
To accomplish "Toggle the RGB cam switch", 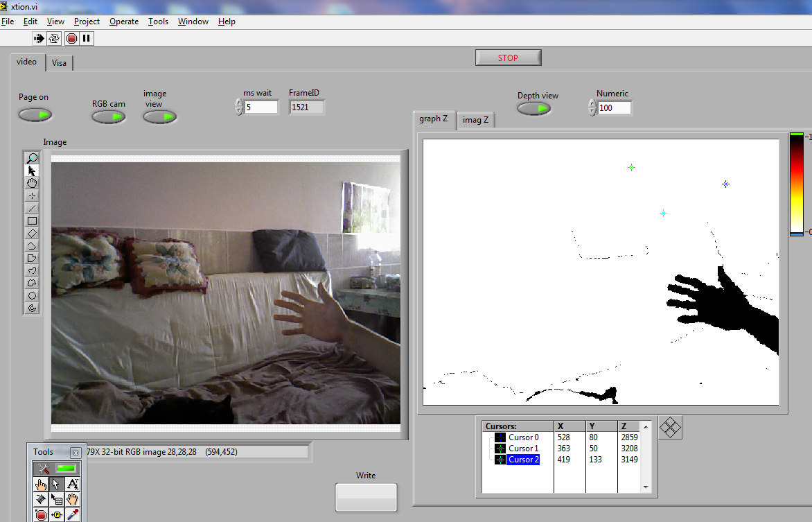I will (x=109, y=117).
